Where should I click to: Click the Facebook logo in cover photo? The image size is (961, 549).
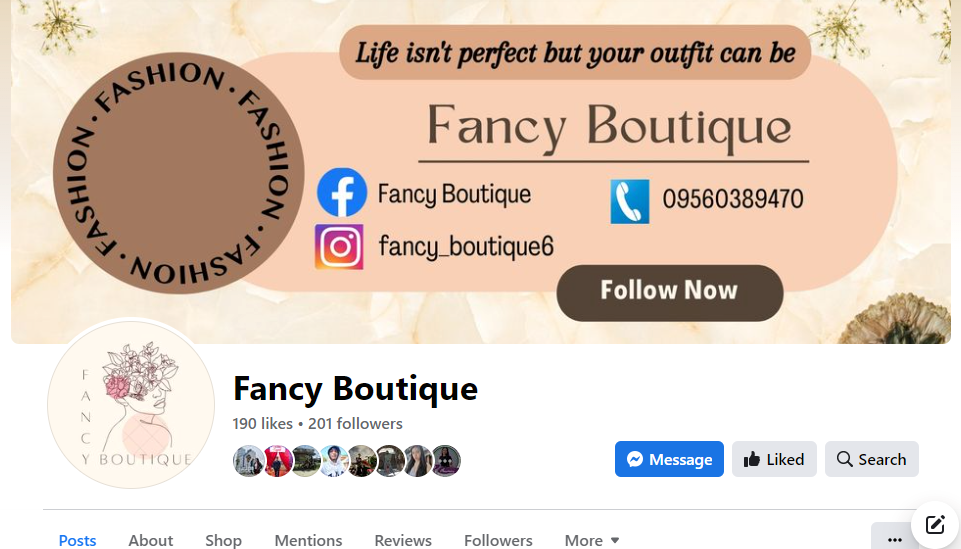(x=342, y=192)
